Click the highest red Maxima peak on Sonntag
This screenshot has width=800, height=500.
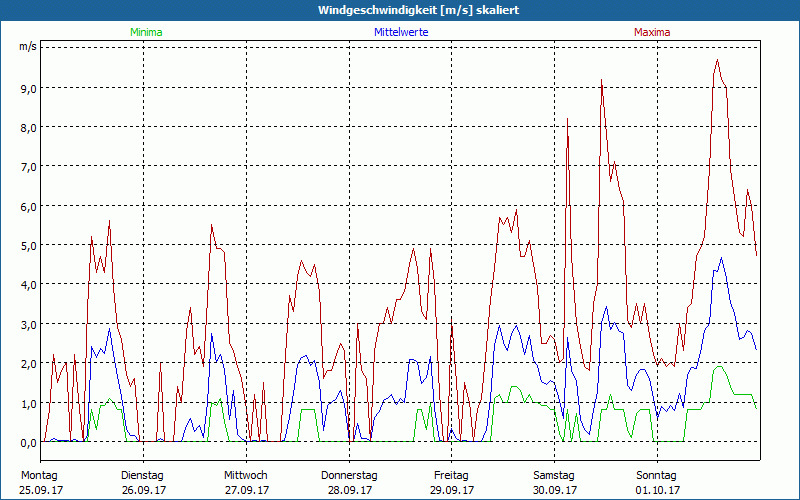tap(717, 60)
